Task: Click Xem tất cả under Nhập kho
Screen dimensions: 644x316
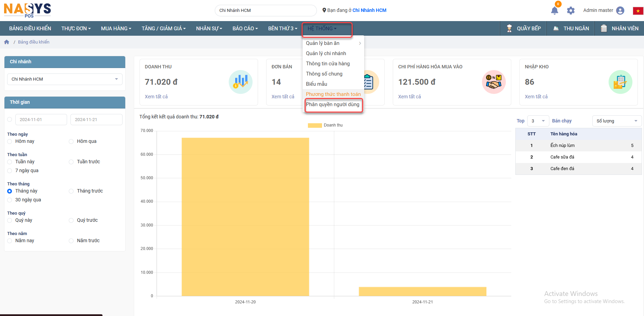Action: coord(536,97)
